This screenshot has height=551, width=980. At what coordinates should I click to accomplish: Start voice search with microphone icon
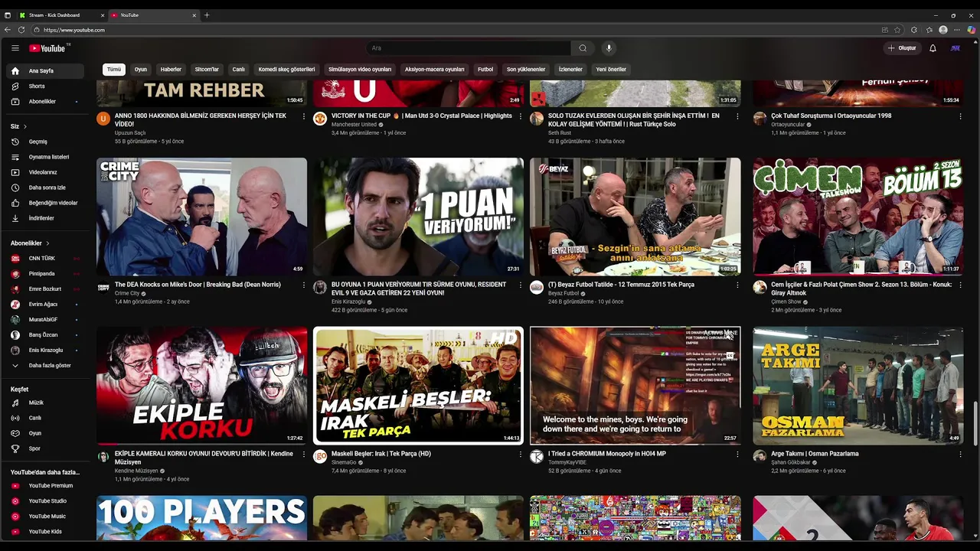[609, 48]
